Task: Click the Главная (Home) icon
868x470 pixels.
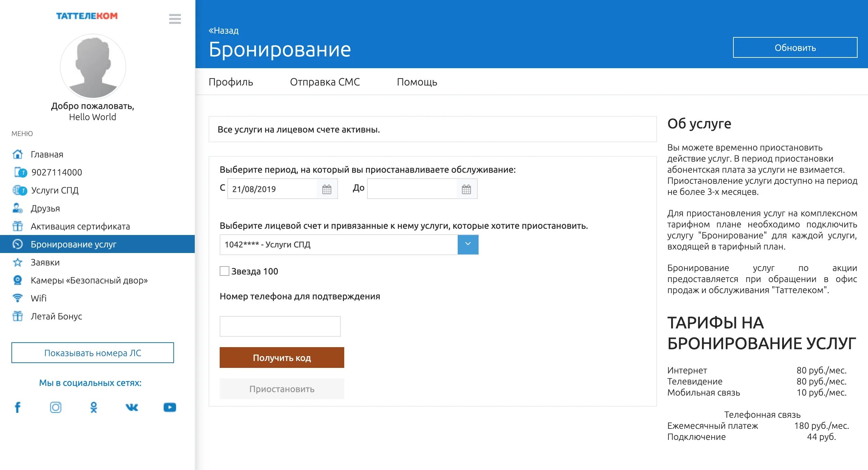Action: pos(17,153)
